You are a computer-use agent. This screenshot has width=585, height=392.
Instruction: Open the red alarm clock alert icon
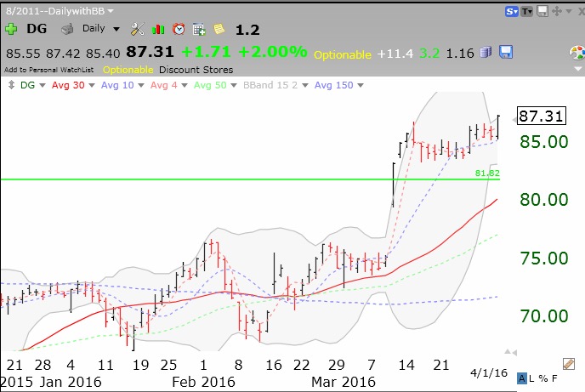click(178, 29)
